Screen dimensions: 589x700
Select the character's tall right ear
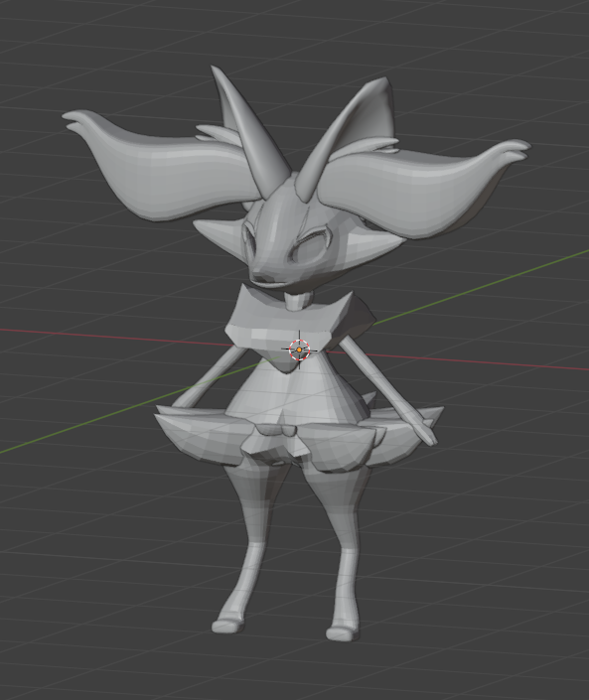[x=353, y=134]
